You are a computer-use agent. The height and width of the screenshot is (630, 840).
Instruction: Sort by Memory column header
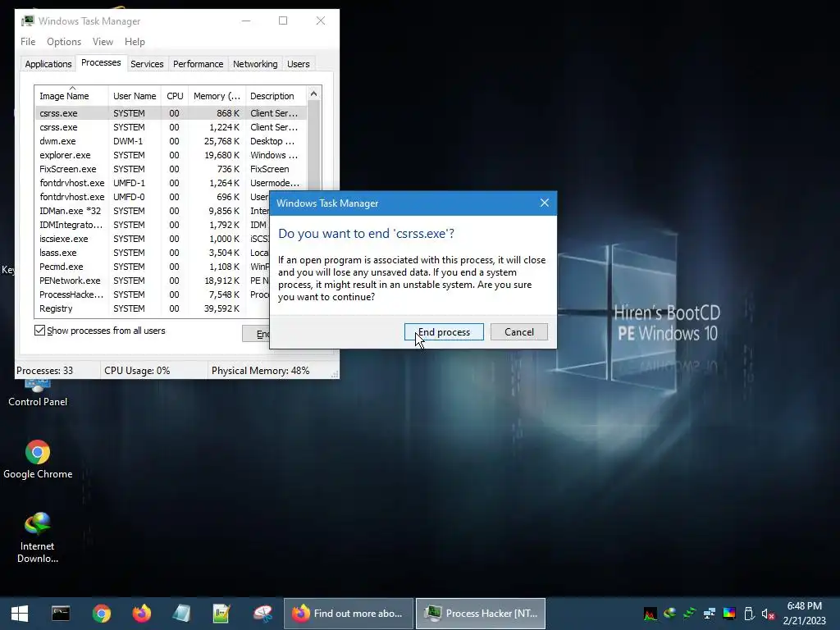pyautogui.click(x=217, y=96)
